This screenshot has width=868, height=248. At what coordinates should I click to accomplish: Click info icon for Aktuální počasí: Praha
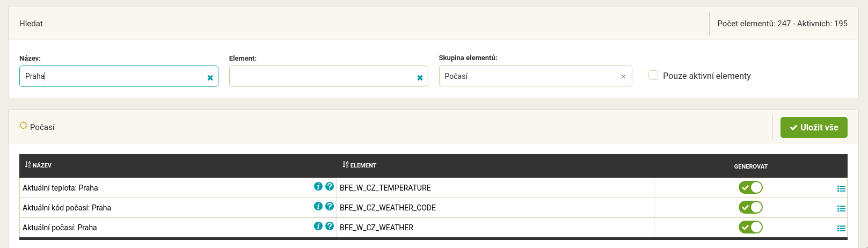(318, 227)
